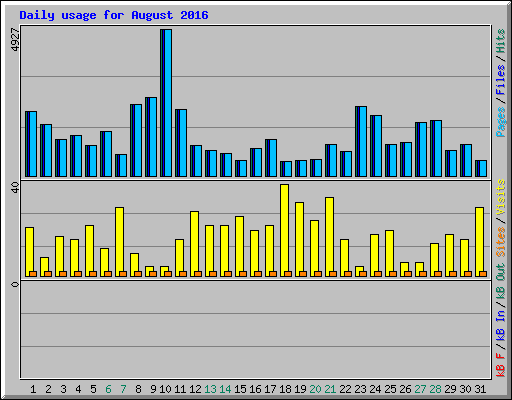Select the hits bar for day 31
Image resolution: width=512 pixels, height=400 pixels.
pos(481,168)
